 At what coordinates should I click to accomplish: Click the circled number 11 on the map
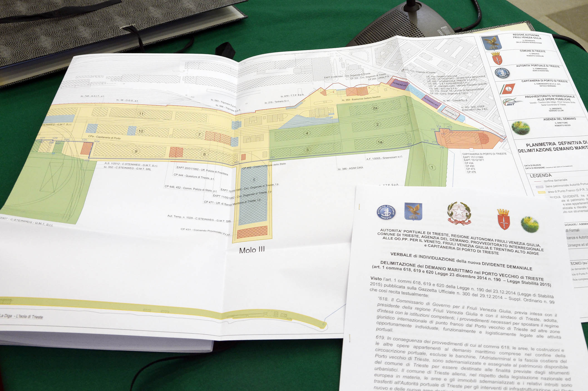[141, 113]
